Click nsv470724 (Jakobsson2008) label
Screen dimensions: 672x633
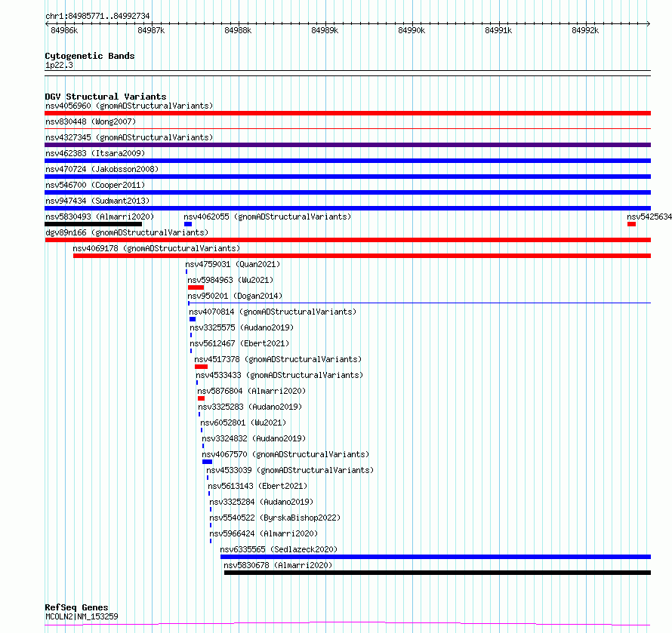[102, 169]
